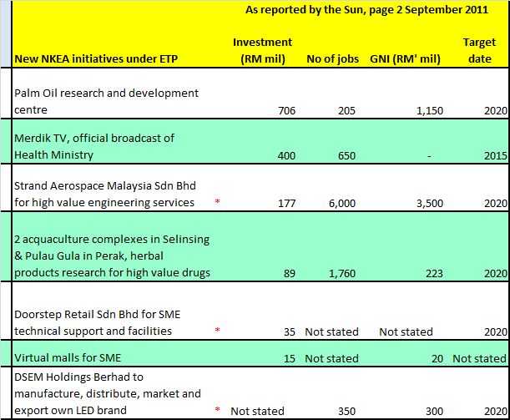Image resolution: width=510 pixels, height=420 pixels.
Task: Click 'Merdik TV, official broadcast' cell
Action: [94, 146]
